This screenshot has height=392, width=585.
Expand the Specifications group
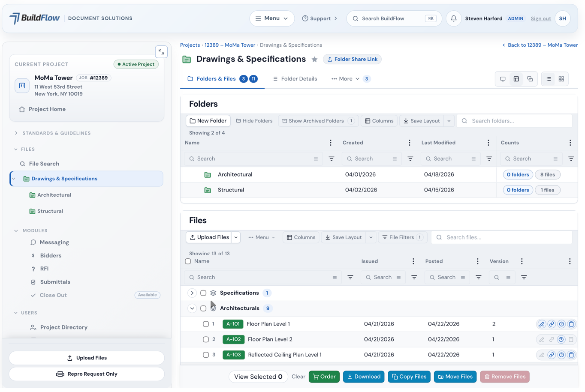[x=192, y=293]
